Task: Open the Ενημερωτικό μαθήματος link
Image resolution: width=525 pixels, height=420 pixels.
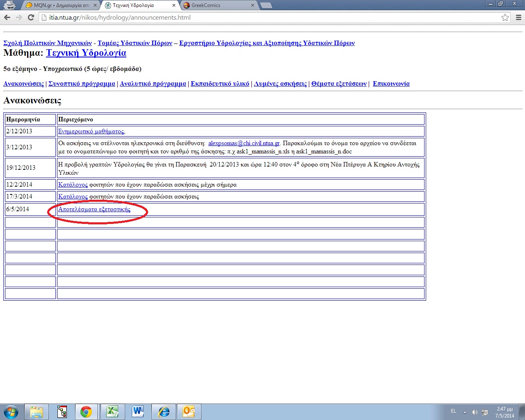Action: click(91, 131)
